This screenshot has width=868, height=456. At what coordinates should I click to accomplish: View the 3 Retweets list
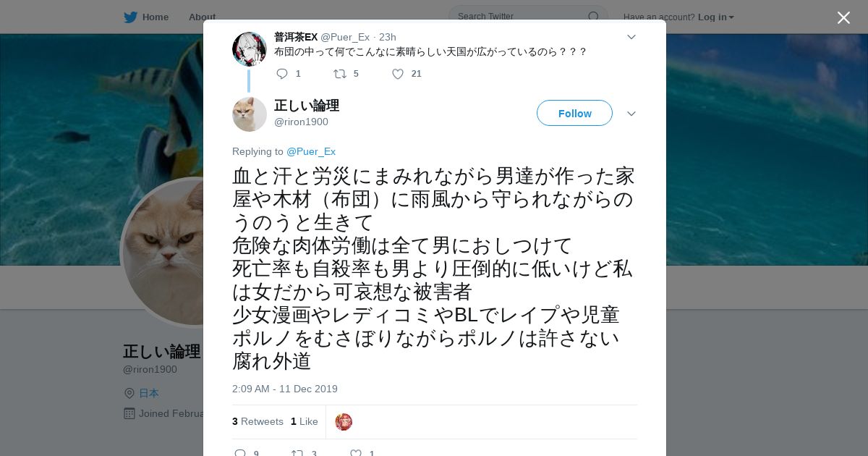258,421
